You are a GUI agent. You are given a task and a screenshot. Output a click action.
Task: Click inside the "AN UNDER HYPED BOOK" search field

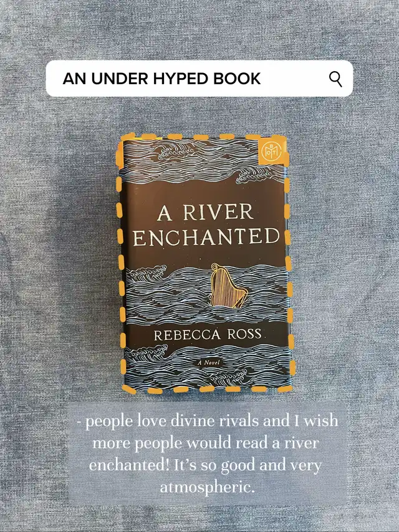pos(199,79)
